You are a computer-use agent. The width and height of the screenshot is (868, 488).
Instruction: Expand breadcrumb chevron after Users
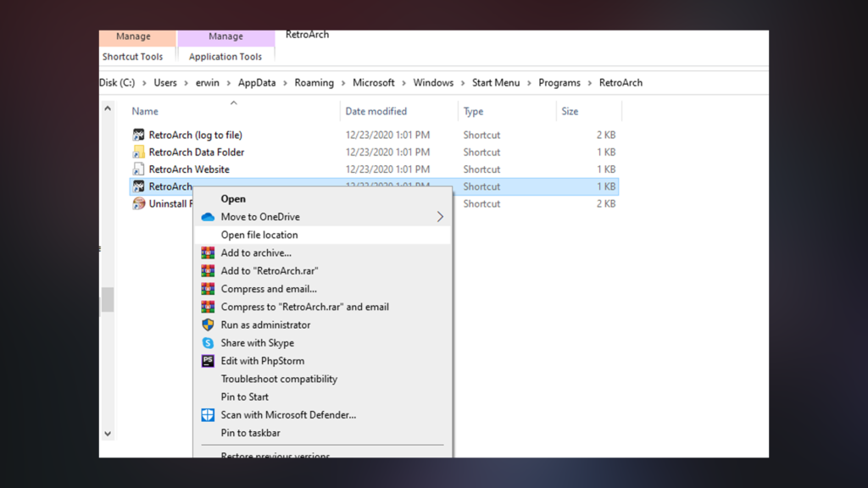[x=186, y=84]
